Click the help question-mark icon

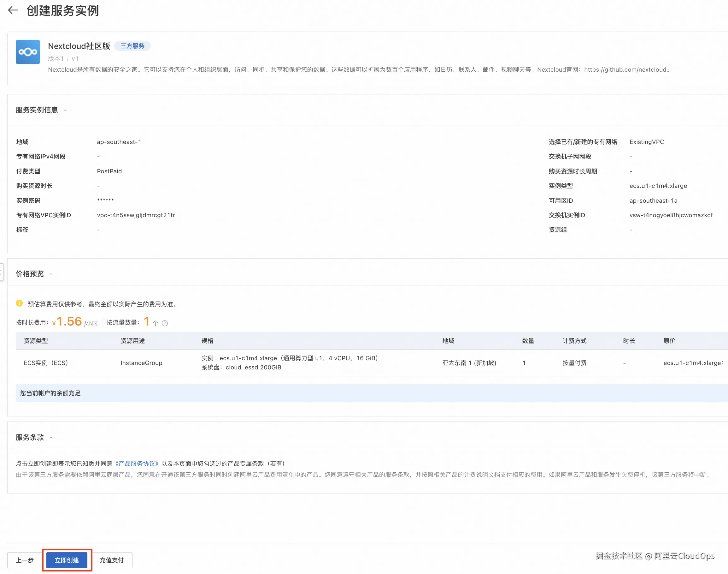click(165, 323)
